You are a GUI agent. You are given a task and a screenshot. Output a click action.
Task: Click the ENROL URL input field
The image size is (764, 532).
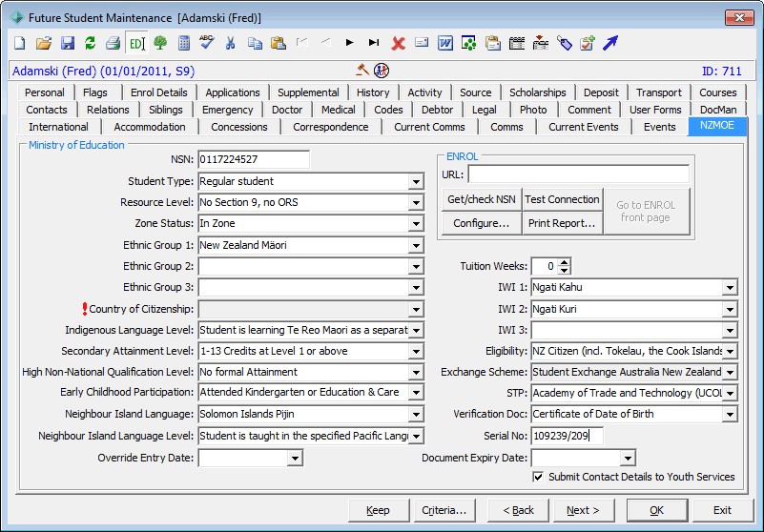(578, 174)
